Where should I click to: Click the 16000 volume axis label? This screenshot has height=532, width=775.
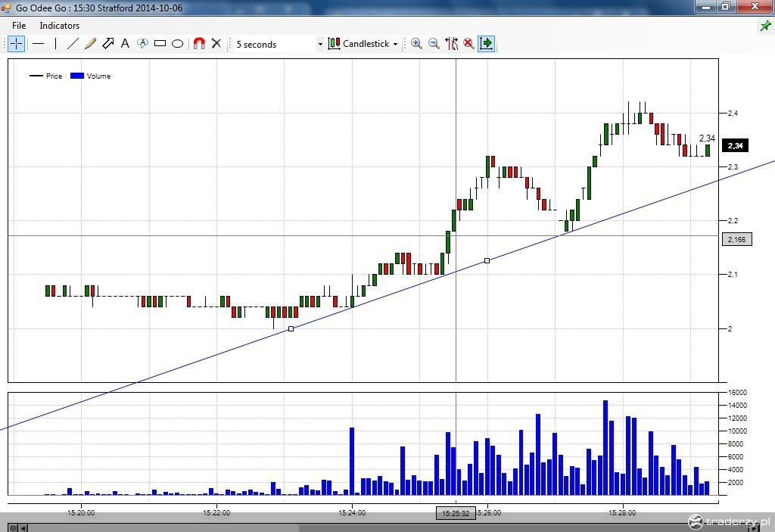click(737, 393)
